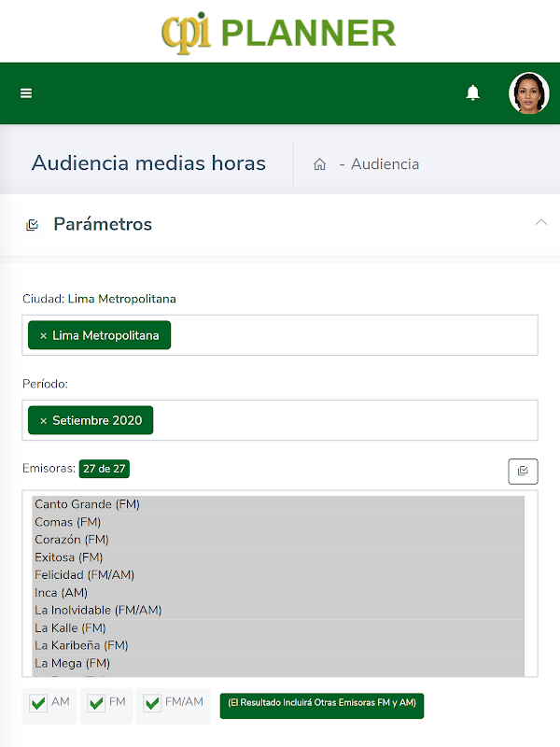Remove the Setiembre 2020 tag
Viewport: 560px width, 747px height.
[x=43, y=421]
